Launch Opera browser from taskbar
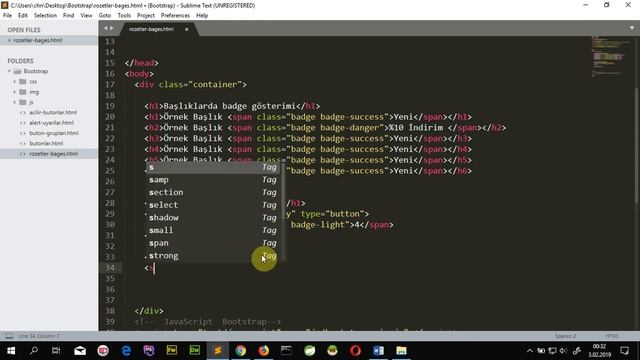Viewport: 640px width, 360px height. click(x=356, y=351)
